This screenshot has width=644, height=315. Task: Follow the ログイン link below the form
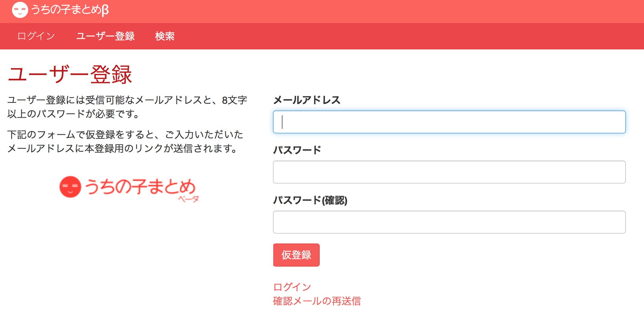(x=292, y=287)
